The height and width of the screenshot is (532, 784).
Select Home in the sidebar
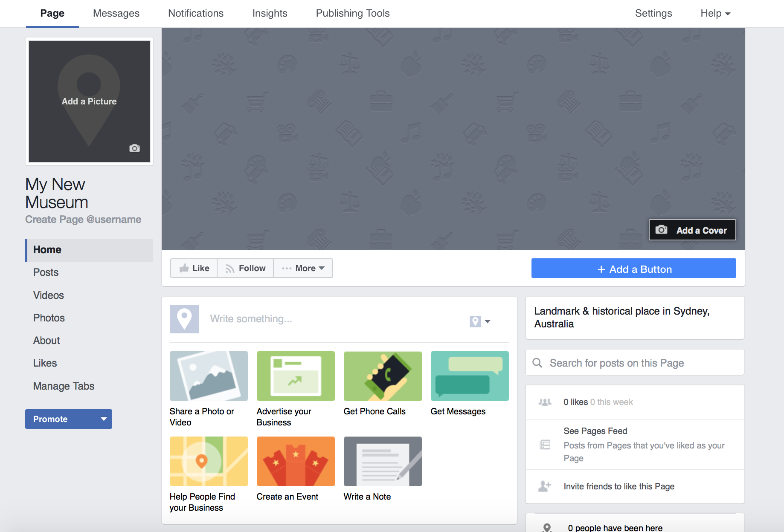(89, 250)
